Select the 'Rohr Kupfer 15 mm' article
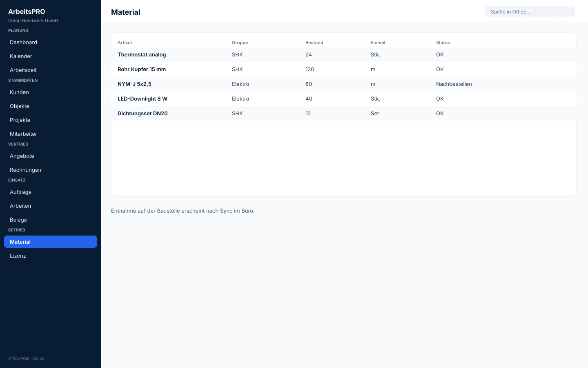The image size is (588, 368). click(x=142, y=69)
